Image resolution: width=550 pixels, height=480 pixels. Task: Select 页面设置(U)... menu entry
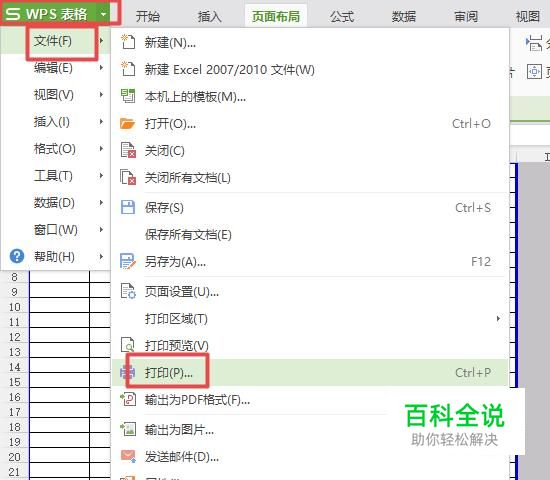pos(310,292)
